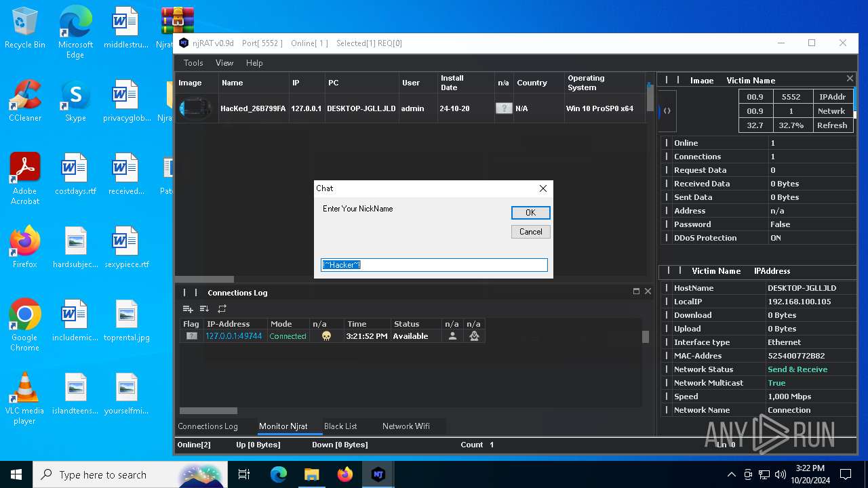
Task: Select the Network Status row
Action: pos(757,369)
